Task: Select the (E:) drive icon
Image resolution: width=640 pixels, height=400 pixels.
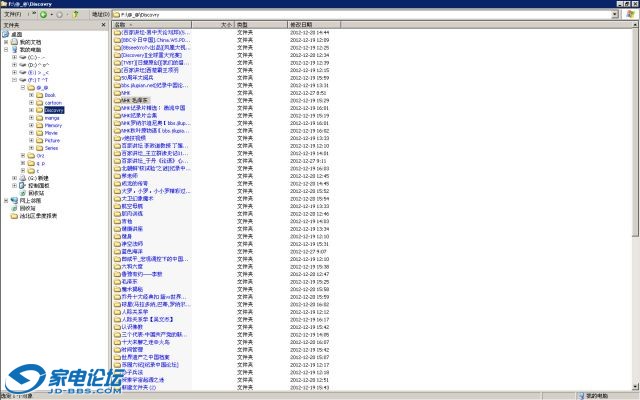Action: coord(23,72)
